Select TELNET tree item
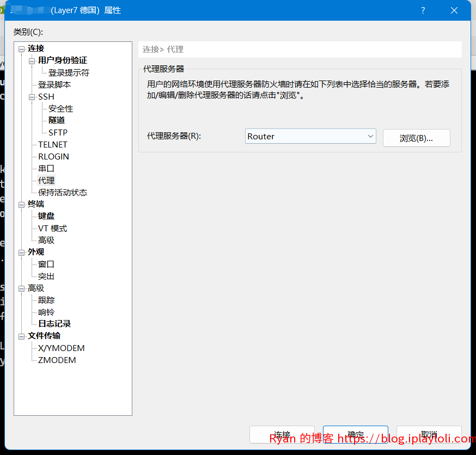This screenshot has width=476, height=455. pyautogui.click(x=52, y=145)
